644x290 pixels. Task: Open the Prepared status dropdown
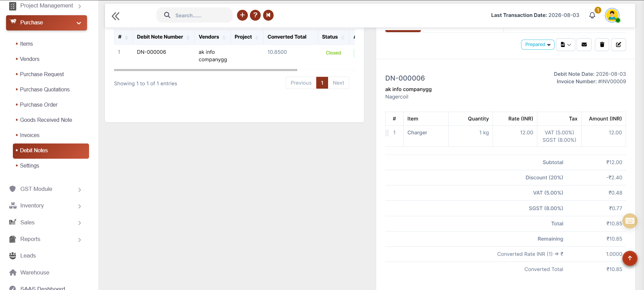[538, 45]
